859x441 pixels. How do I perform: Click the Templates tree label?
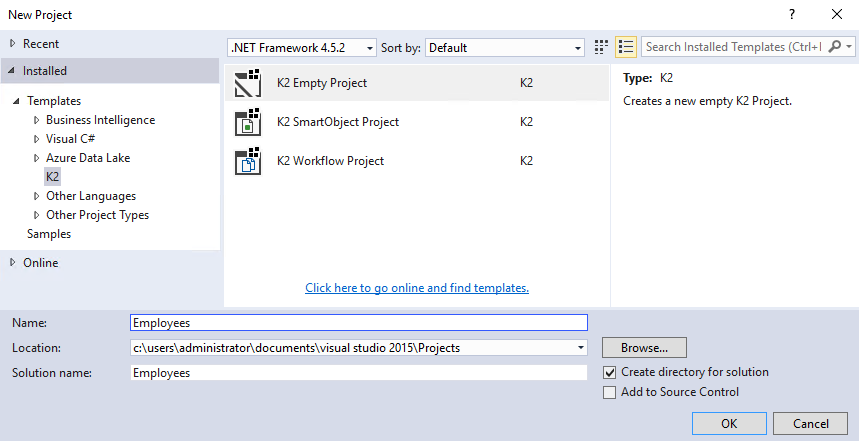click(x=54, y=101)
